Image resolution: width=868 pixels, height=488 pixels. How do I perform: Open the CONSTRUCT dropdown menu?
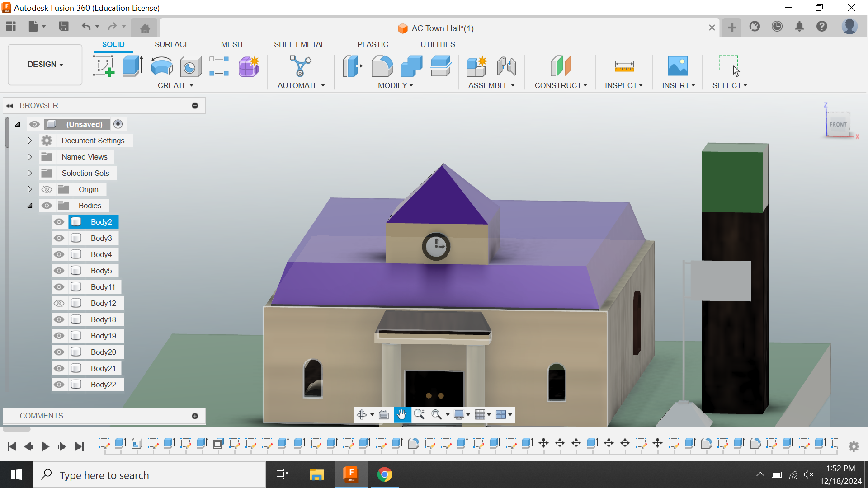561,85
